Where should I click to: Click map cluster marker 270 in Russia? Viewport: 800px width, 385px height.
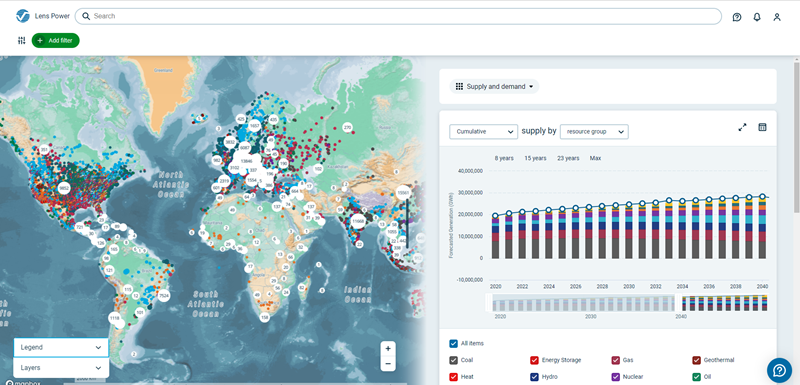click(347, 127)
